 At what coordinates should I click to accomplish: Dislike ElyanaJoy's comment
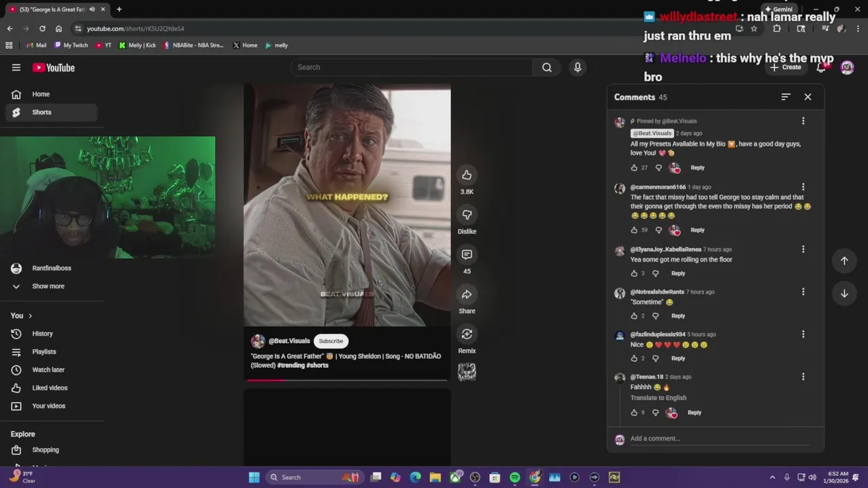pyautogui.click(x=655, y=273)
